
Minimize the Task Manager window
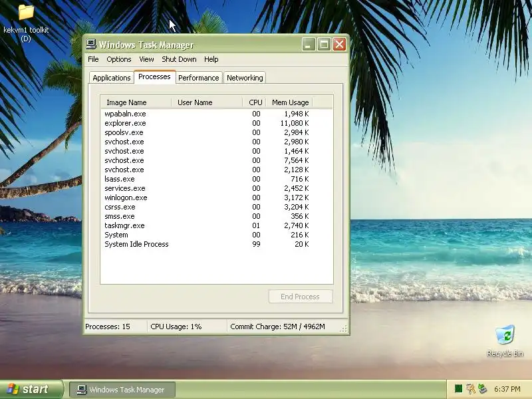[309, 45]
